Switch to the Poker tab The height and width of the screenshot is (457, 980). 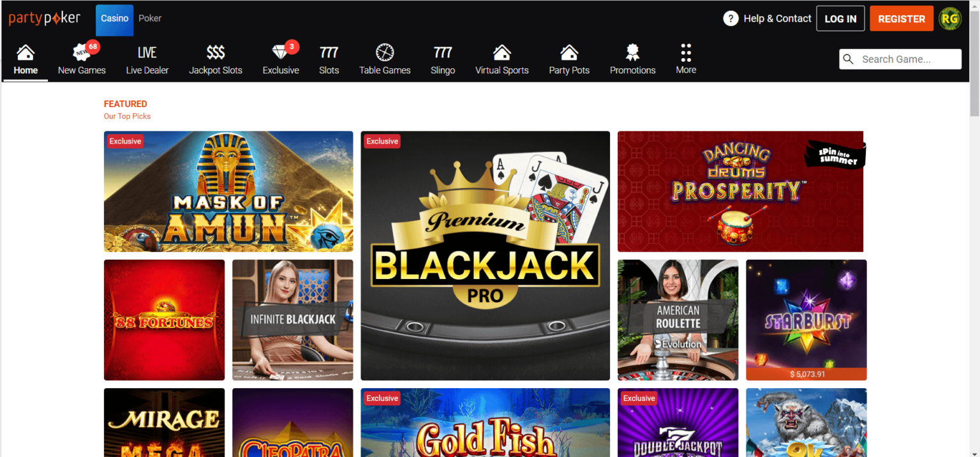150,19
